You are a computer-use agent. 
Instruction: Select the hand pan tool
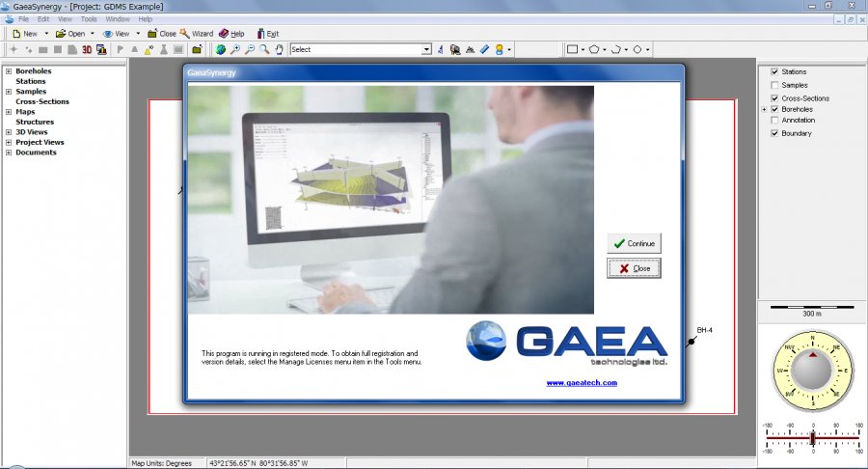coord(279,49)
